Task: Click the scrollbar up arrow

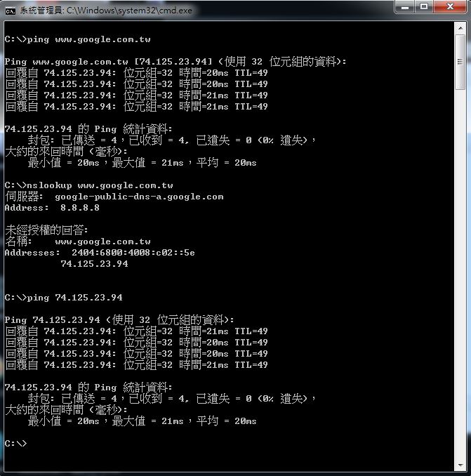Action: click(460, 28)
